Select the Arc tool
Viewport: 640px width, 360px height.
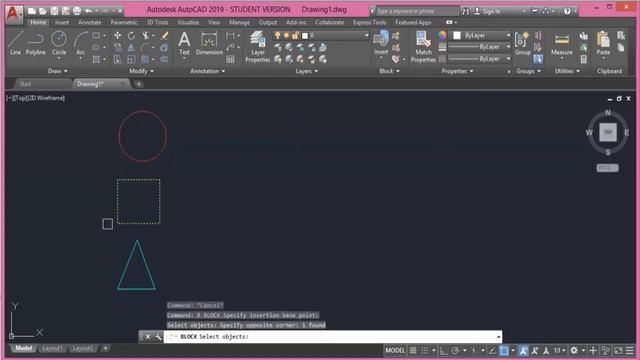[80, 43]
